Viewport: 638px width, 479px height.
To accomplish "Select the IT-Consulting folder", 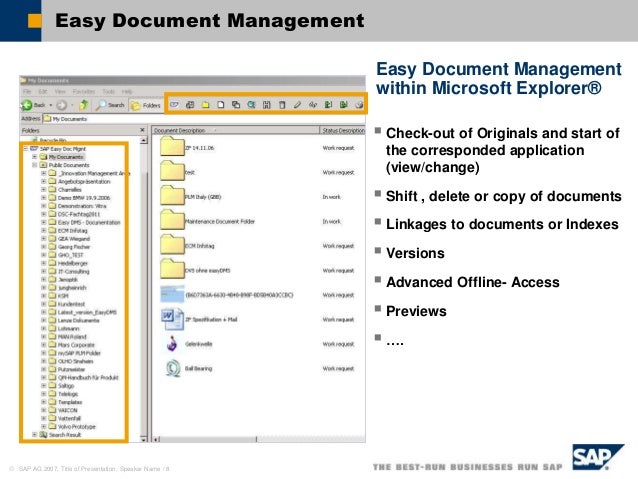I will (74, 271).
